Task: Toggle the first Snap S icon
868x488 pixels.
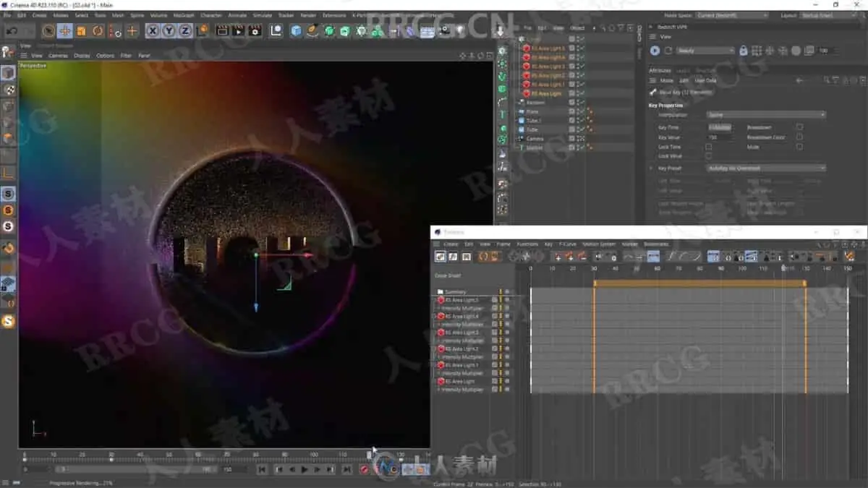Action: tap(8, 194)
